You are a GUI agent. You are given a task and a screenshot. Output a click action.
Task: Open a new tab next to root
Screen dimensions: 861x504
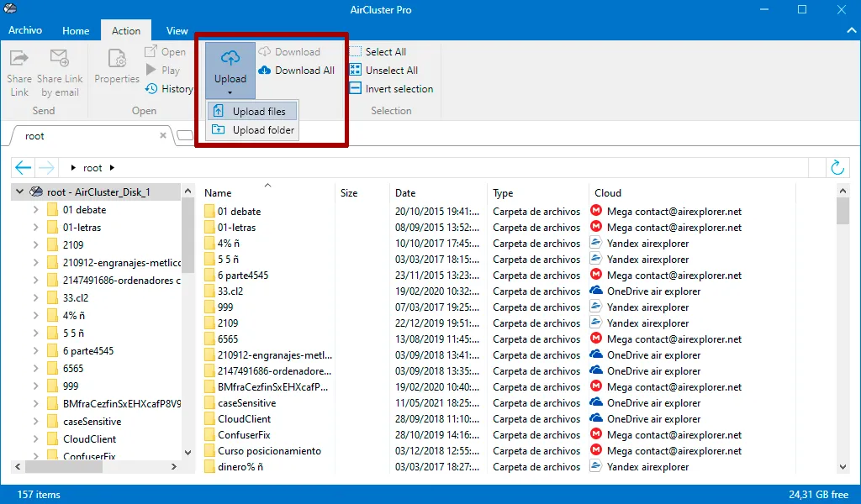pos(186,135)
